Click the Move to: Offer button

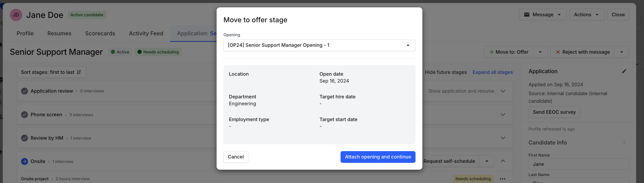point(509,52)
